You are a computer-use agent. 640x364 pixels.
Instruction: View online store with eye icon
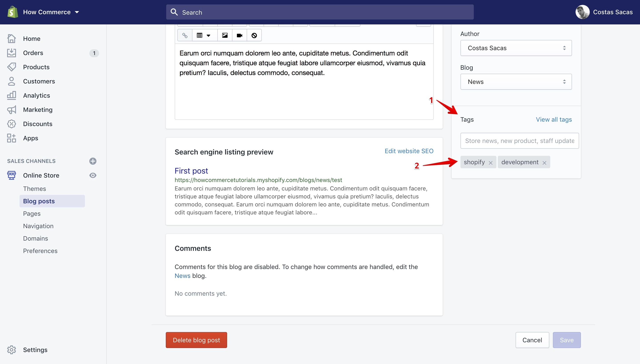[x=93, y=175]
